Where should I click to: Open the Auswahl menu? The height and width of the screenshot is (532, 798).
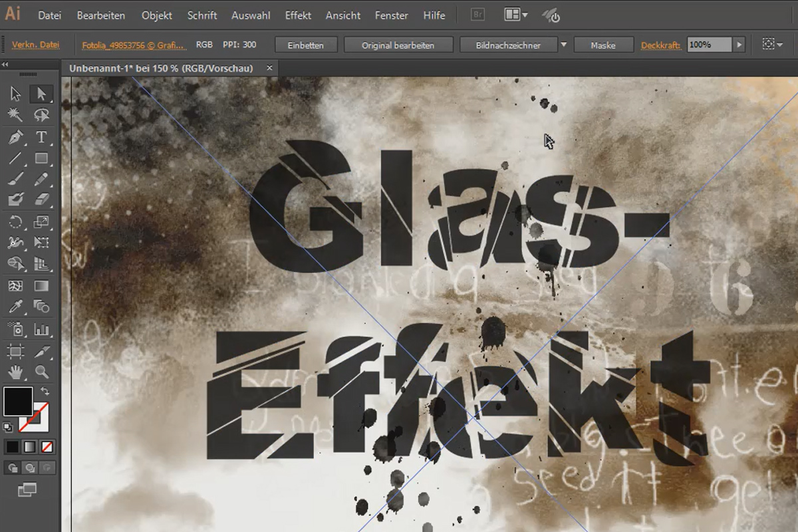[250, 15]
